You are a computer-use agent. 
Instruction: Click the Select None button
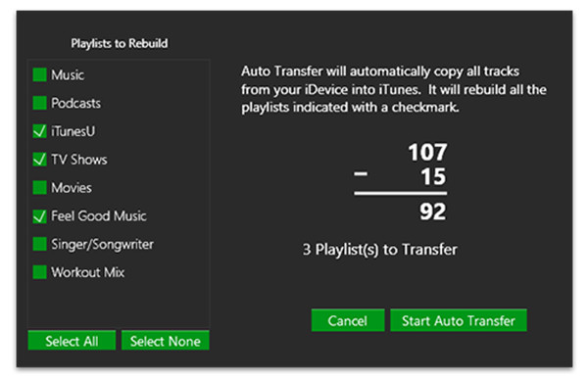(165, 341)
